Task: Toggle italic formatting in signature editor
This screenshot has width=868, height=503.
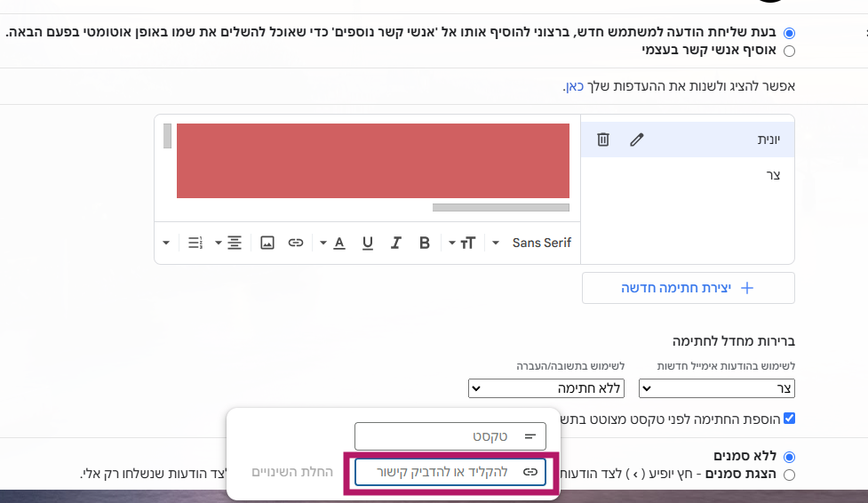Action: click(396, 243)
